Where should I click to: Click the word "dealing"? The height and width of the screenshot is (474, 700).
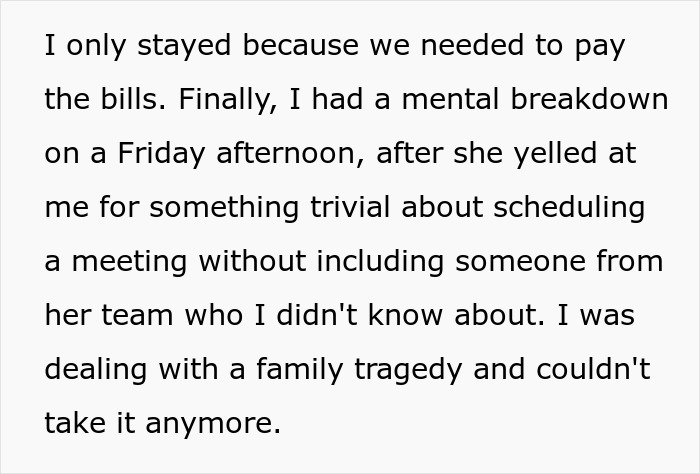[96, 370]
